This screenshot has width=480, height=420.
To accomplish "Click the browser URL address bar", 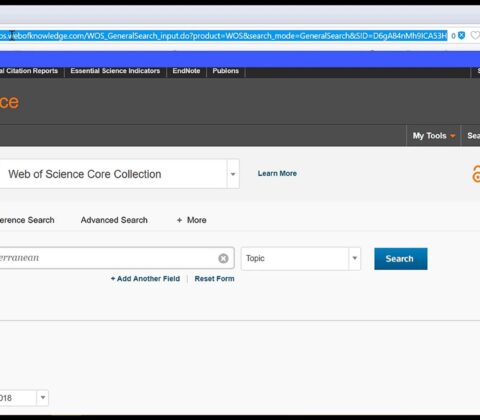I will (223, 35).
